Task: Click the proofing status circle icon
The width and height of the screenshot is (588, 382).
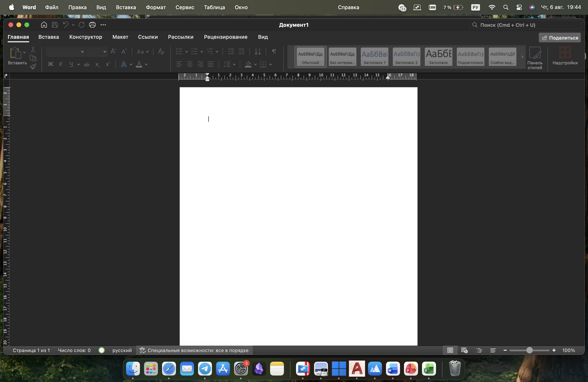Action: tap(102, 350)
